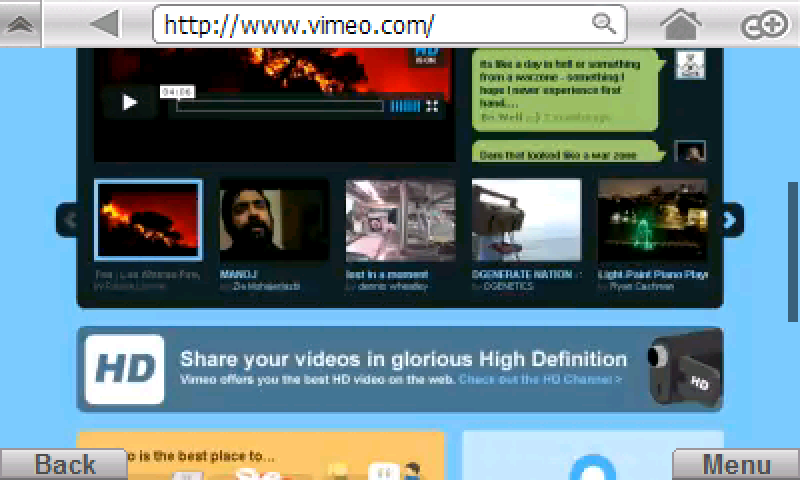Select the DGENERATE NATION thumbnail
This screenshot has height=480, width=800.
(527, 220)
